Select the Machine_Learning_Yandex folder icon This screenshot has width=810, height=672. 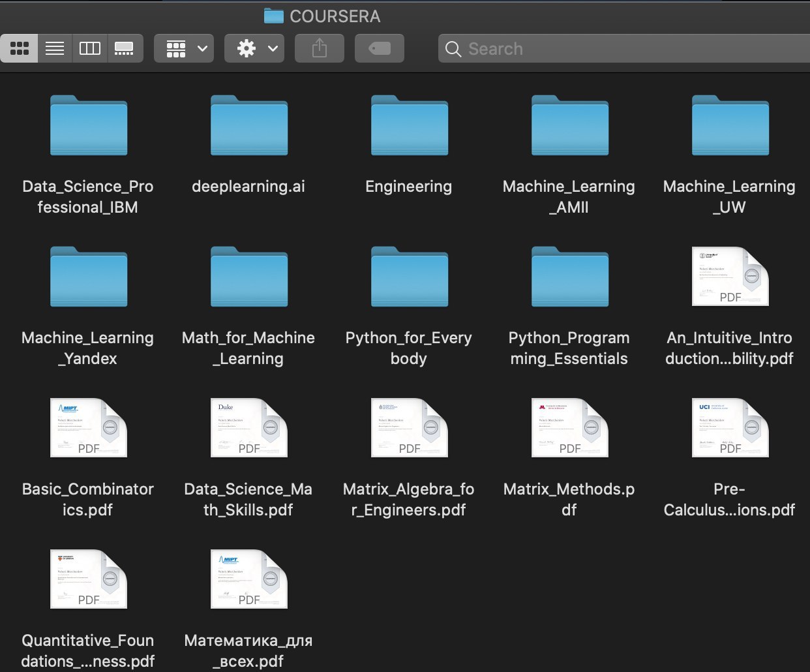(x=89, y=277)
